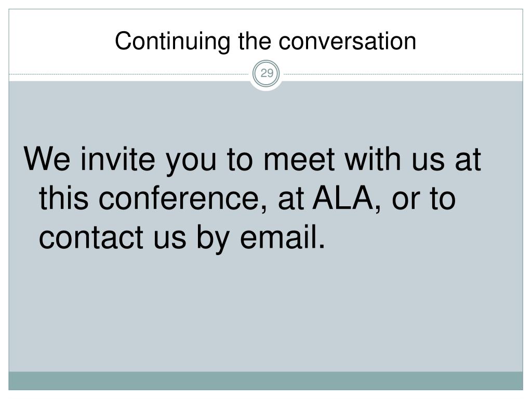Click the word 'Continuing' in title
This screenshot has height=399, width=532.
point(172,42)
